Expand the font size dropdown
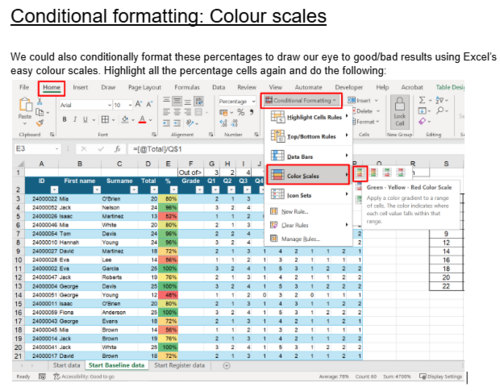This screenshot has height=391, width=500. click(x=130, y=105)
